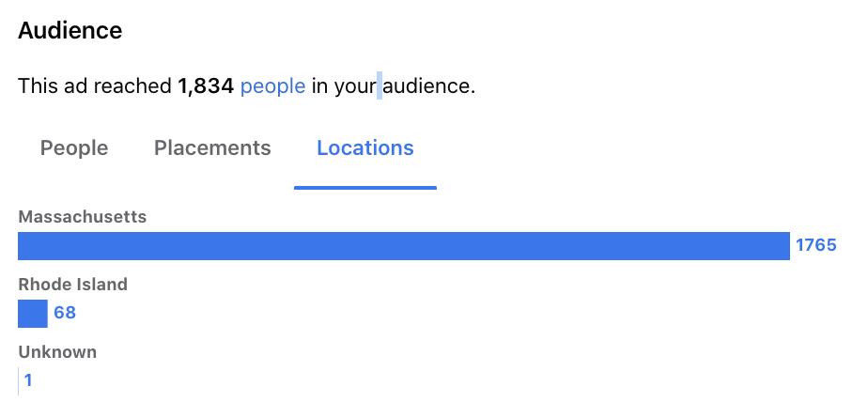Screen dimensions: 868x402
Task: Click the Rhode Island reach bar
Action: point(33,314)
